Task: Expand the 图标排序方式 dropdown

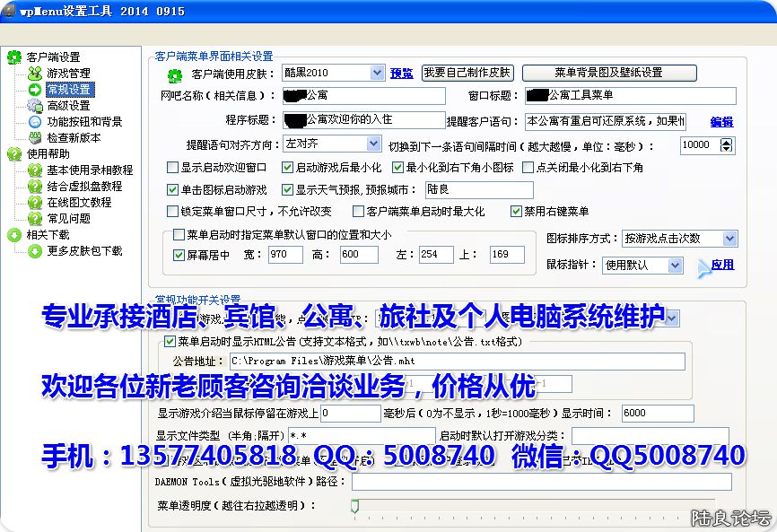Action: point(729,239)
